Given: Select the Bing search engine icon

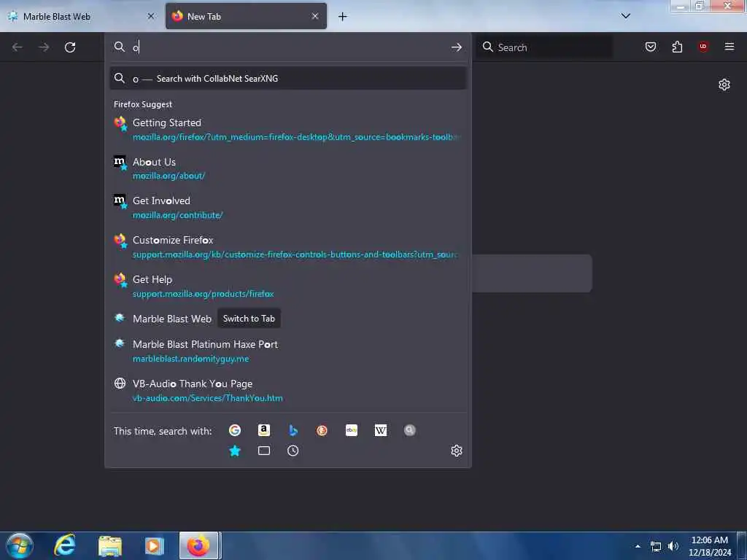Looking at the screenshot, I should pos(293,430).
